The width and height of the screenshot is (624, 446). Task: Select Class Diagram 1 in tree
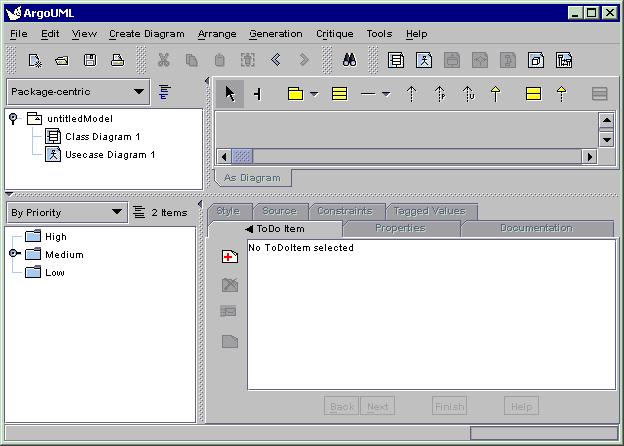(93, 136)
